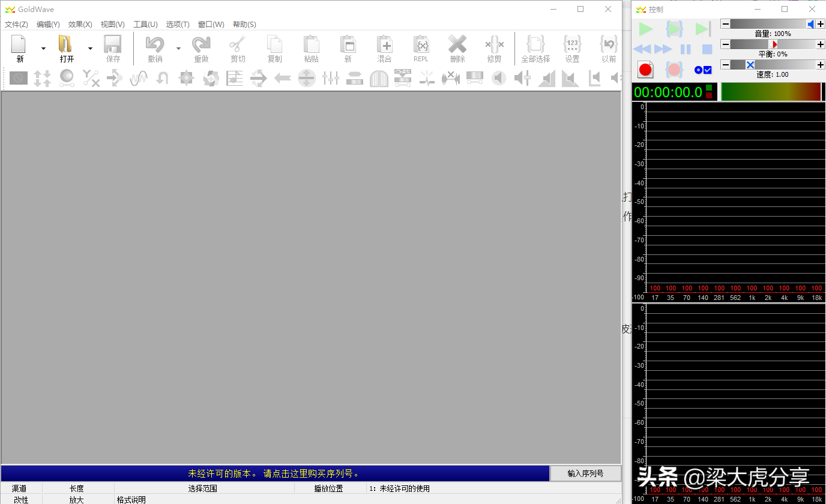Click the volume (音量) plus button

pyautogui.click(x=821, y=24)
